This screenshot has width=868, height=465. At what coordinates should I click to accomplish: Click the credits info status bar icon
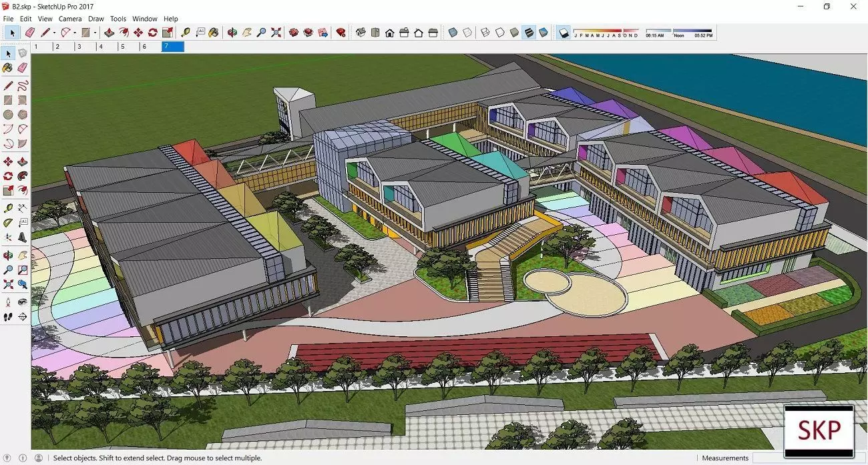coord(23,458)
